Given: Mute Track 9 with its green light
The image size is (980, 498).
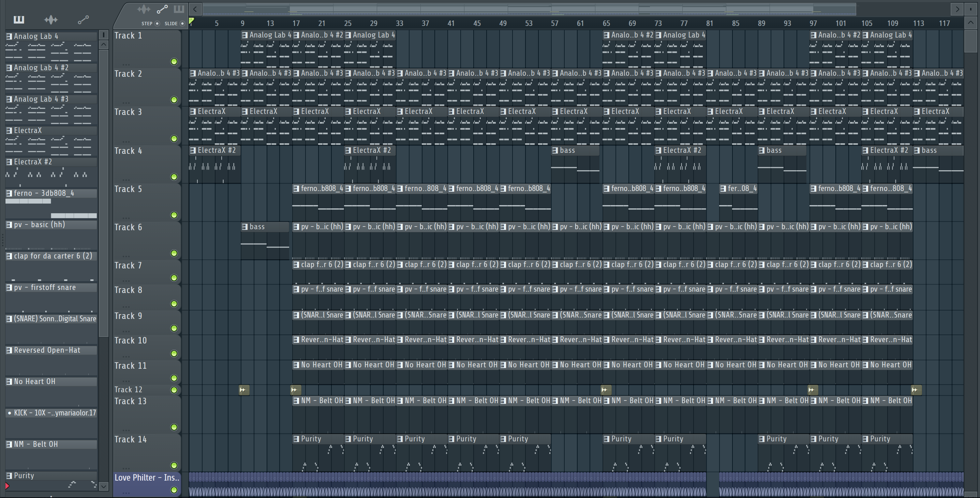Looking at the screenshot, I should (174, 328).
